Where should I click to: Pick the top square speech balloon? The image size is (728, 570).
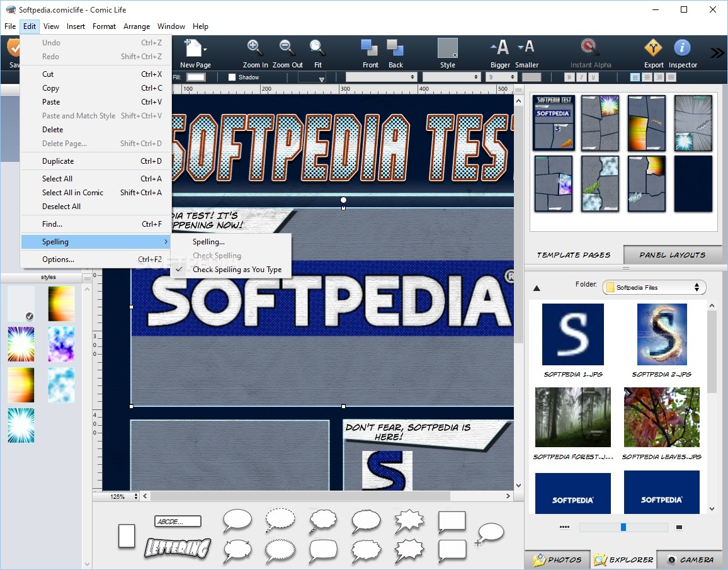click(x=452, y=522)
